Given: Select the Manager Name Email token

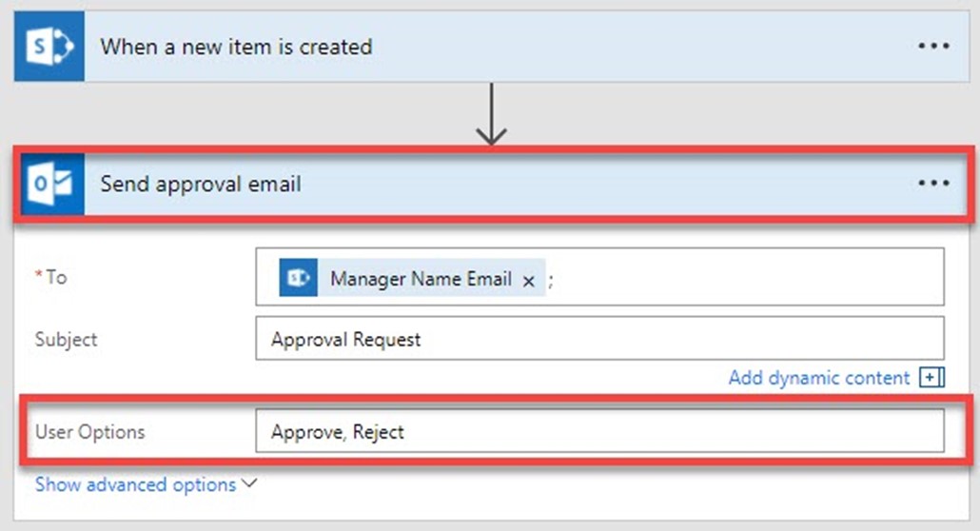Looking at the screenshot, I should [x=413, y=278].
